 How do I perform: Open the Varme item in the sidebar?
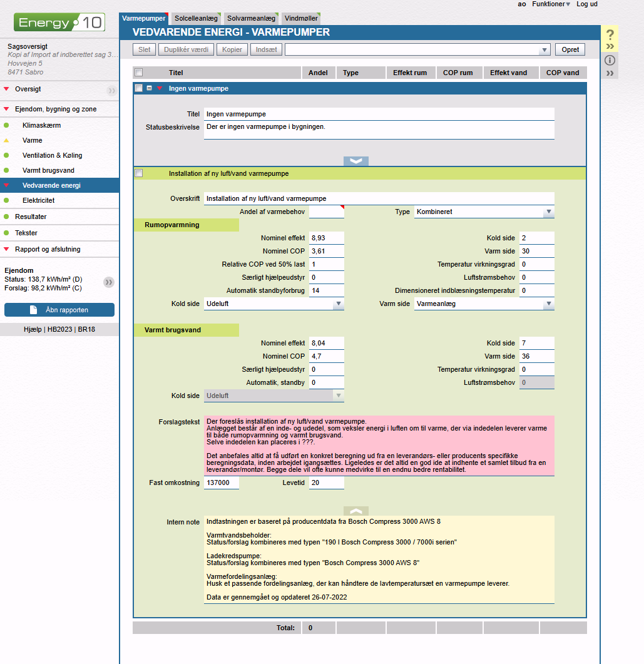click(33, 140)
